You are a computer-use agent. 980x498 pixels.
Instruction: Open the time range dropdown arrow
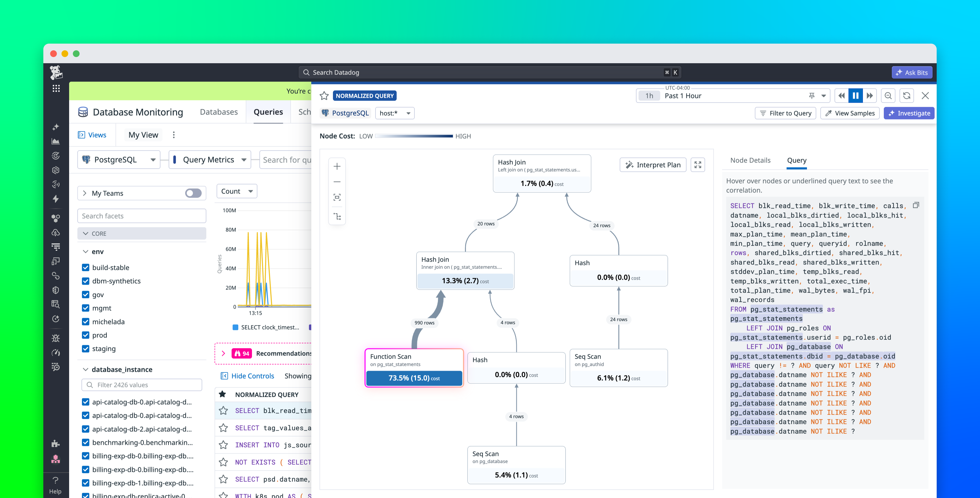(824, 96)
